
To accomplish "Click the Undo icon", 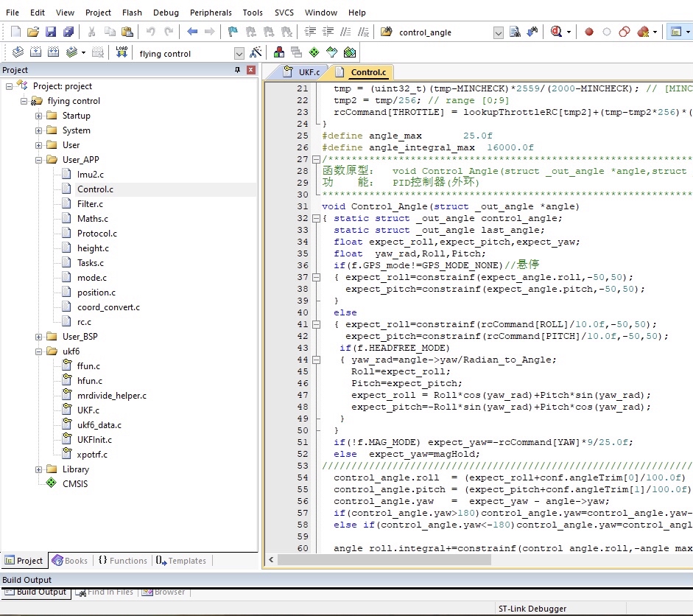I will pyautogui.click(x=151, y=32).
